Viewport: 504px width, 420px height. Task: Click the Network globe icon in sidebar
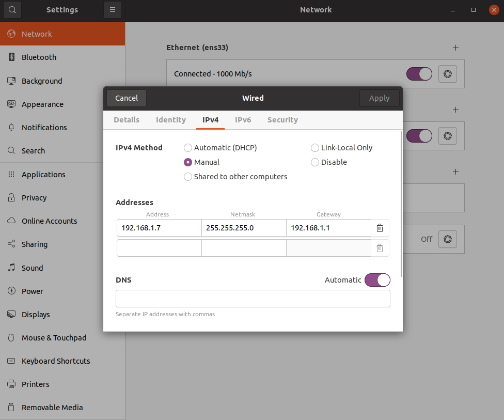click(11, 34)
